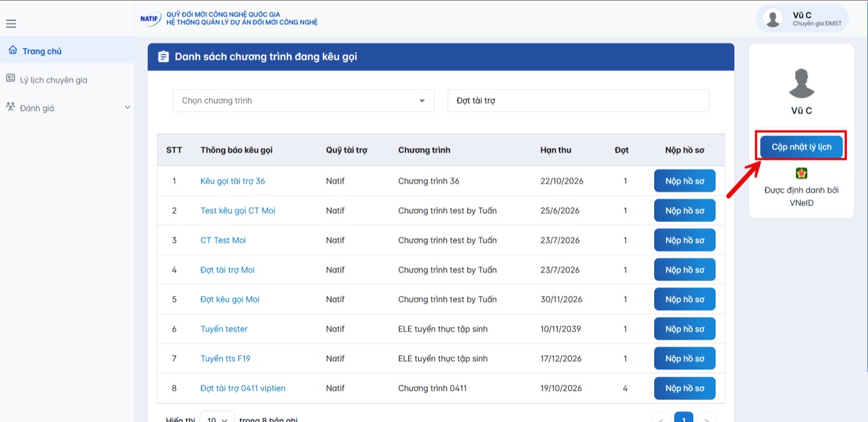868x422 pixels.
Task: Click Nộp hồ sơ for Đợt kêu gọi Moi
Action: [x=684, y=299]
